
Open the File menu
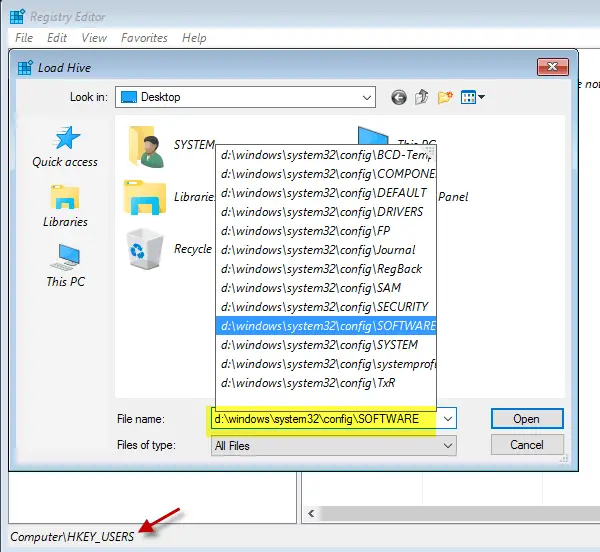pyautogui.click(x=24, y=38)
